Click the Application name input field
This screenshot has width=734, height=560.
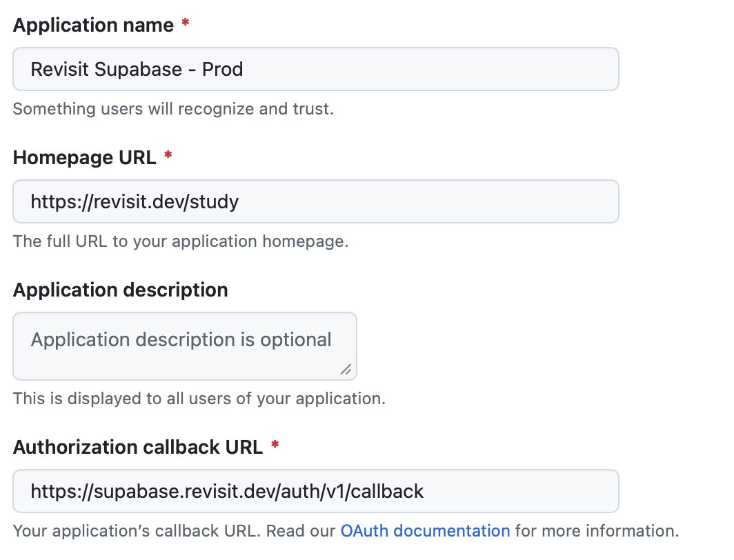coord(315,69)
